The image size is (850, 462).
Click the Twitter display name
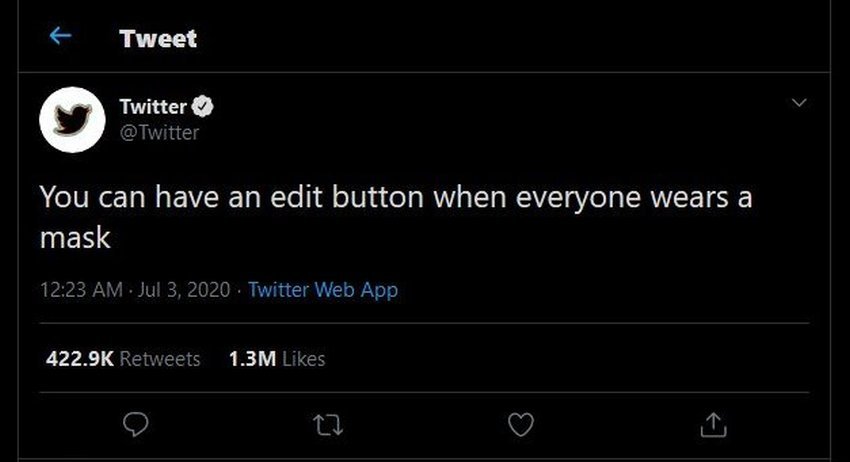[x=152, y=107]
